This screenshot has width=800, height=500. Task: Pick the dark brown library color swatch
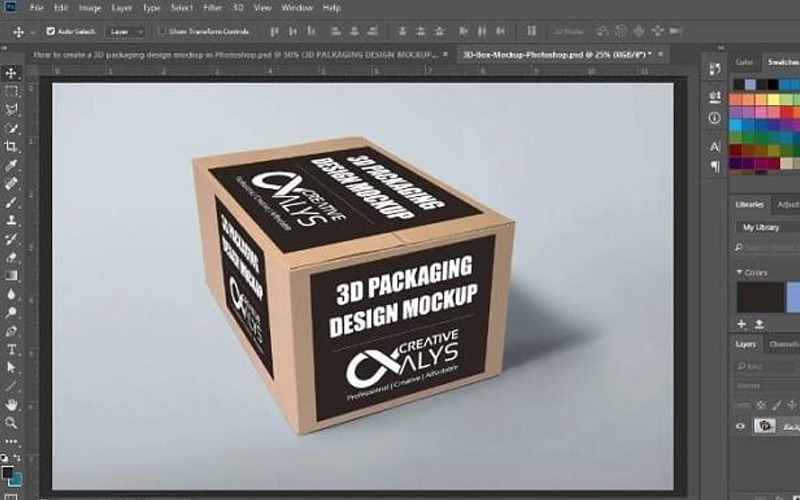760,297
